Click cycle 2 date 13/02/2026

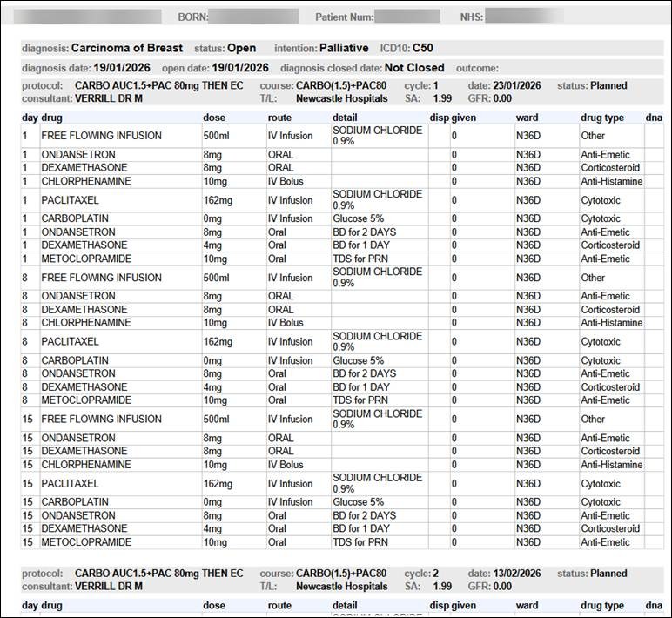click(517, 574)
